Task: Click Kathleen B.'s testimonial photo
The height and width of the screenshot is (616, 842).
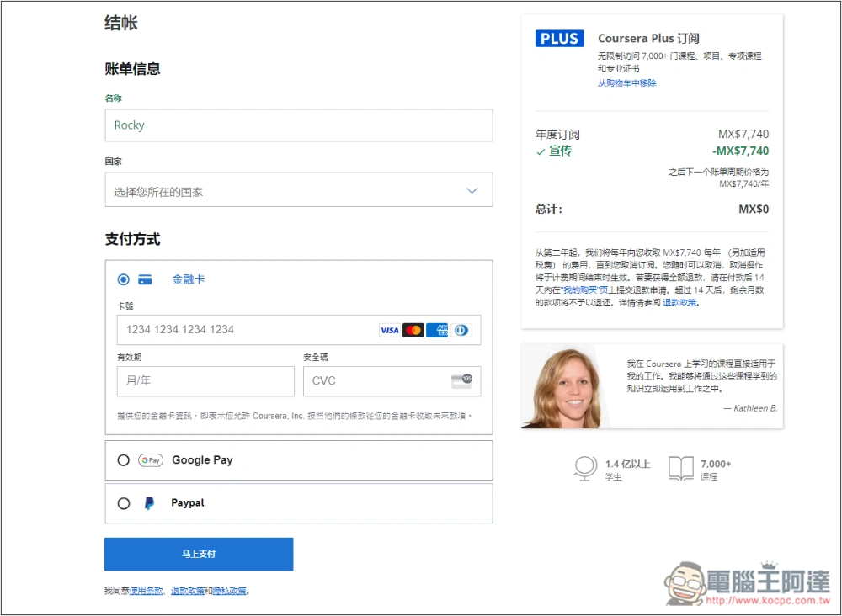Action: pos(564,386)
